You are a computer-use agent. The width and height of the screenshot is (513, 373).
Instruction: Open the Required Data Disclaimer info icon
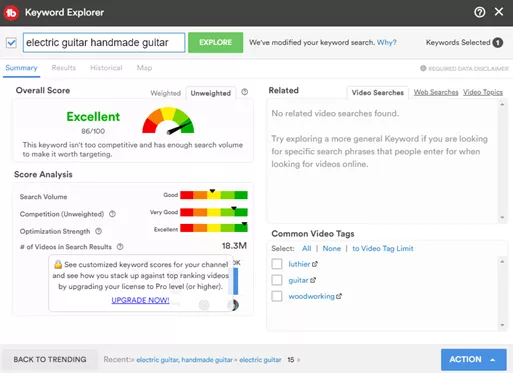pyautogui.click(x=423, y=68)
